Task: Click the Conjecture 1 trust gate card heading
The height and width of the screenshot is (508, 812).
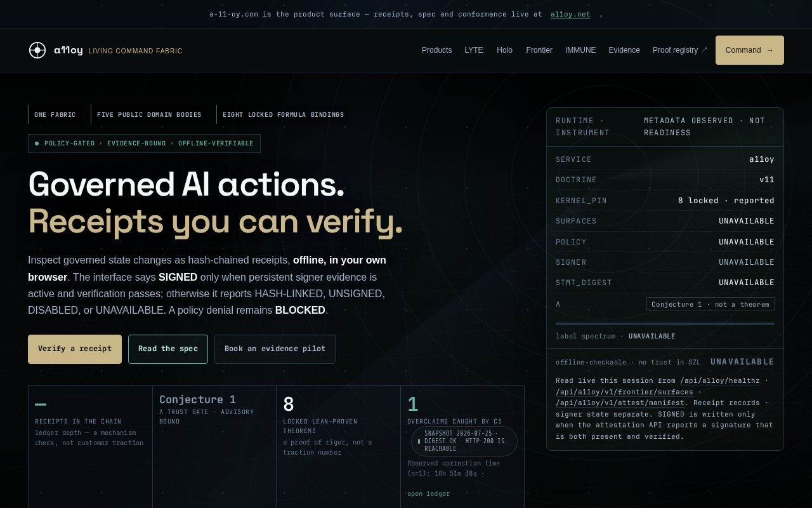Action: point(197,399)
